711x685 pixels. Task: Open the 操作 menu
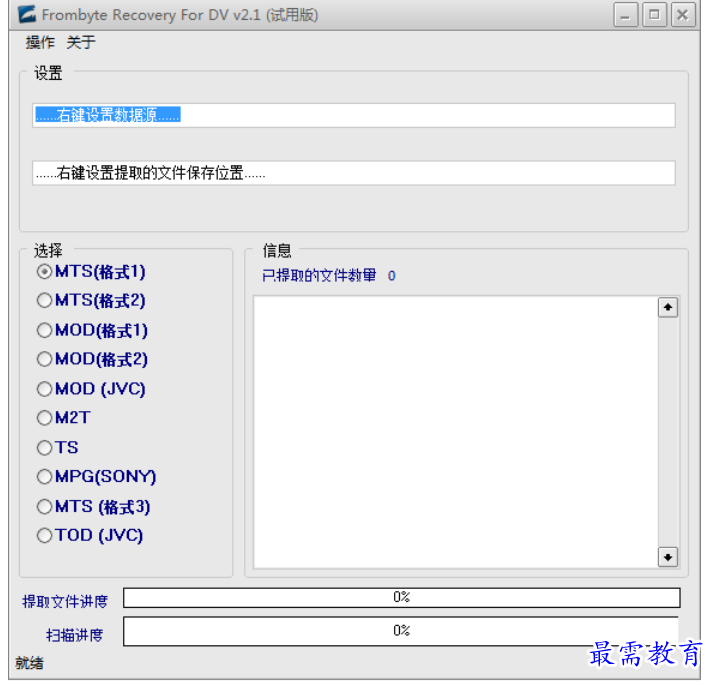click(x=40, y=43)
